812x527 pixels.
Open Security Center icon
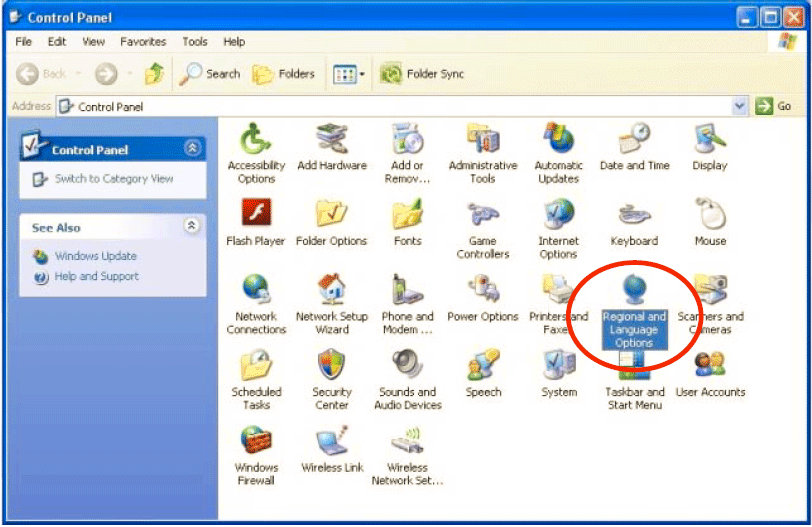pos(331,365)
